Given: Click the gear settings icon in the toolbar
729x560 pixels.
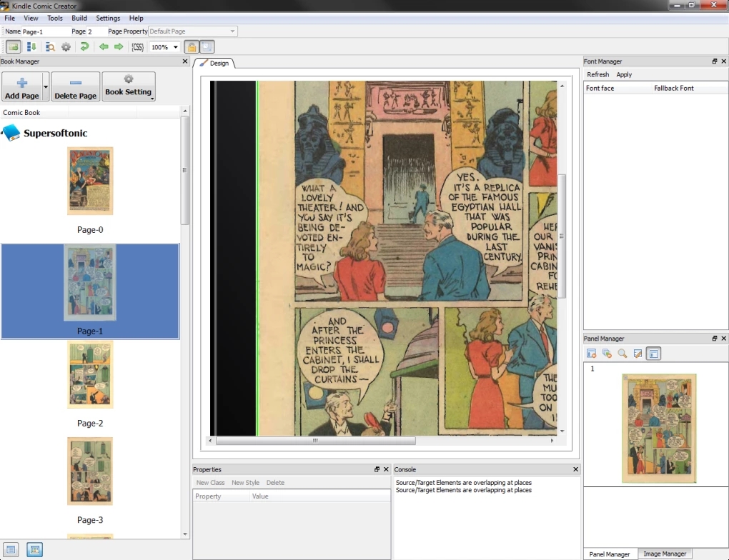Looking at the screenshot, I should click(66, 47).
